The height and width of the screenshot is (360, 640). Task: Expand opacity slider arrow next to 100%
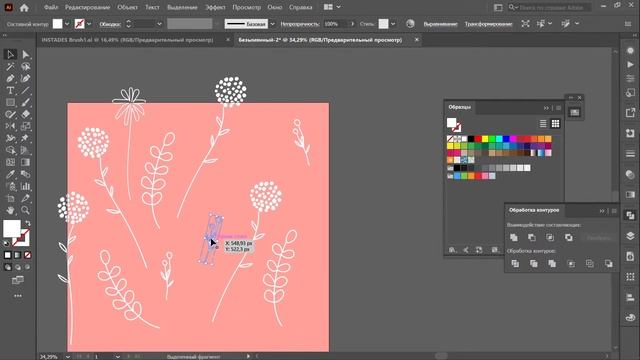353,24
